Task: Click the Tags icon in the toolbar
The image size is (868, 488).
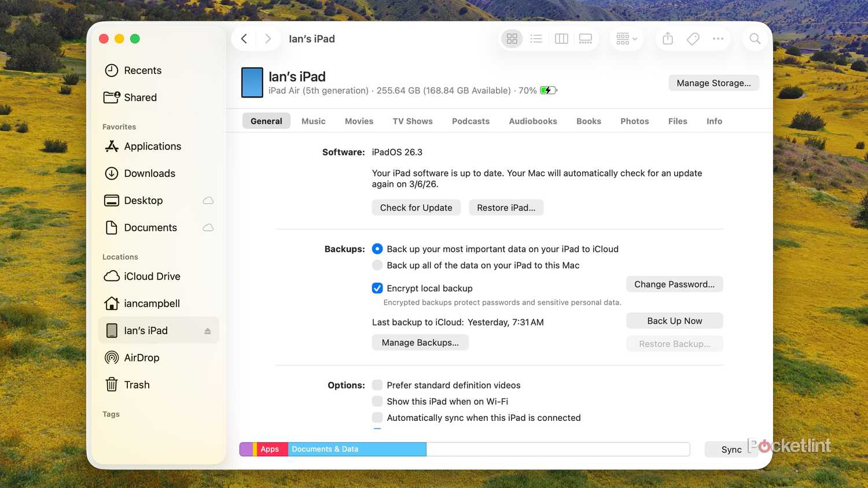Action: click(693, 38)
